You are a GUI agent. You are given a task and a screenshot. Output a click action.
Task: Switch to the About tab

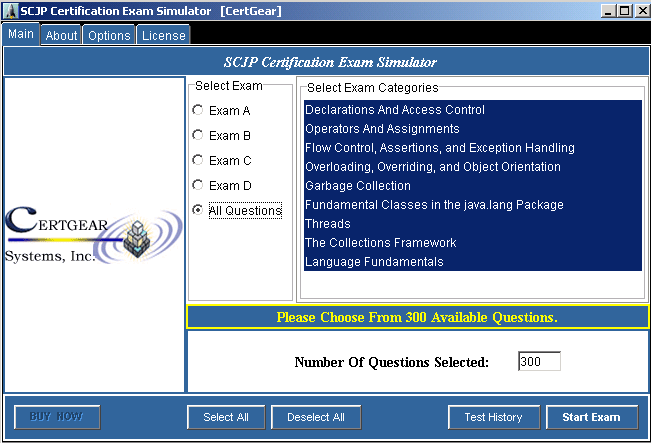click(x=61, y=35)
